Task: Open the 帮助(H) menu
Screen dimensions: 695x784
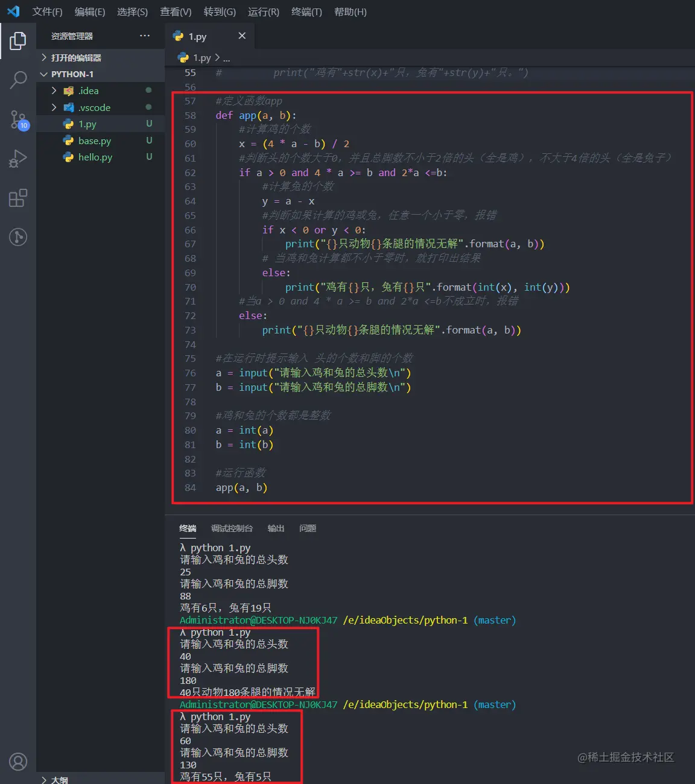Action: coord(351,11)
